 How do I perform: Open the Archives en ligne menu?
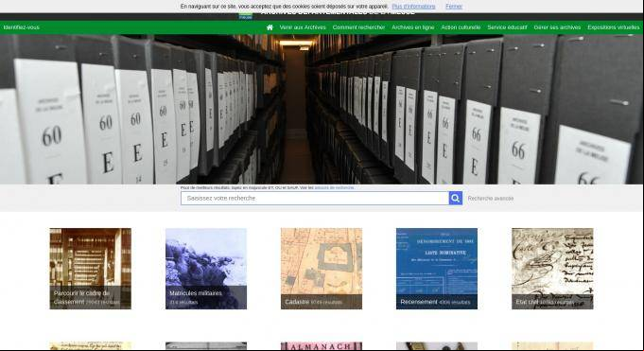[x=412, y=27]
